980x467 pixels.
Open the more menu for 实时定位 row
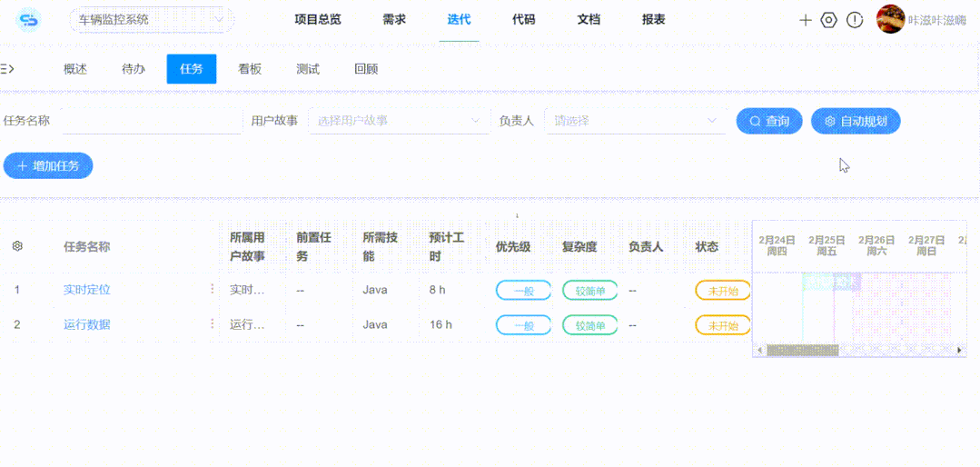click(x=212, y=289)
